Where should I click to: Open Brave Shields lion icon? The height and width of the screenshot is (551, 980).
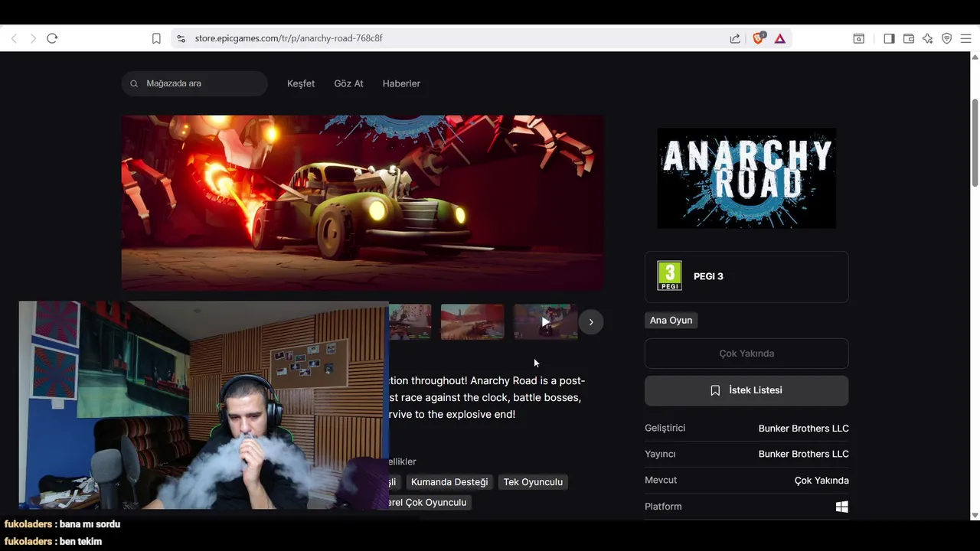[x=759, y=38]
